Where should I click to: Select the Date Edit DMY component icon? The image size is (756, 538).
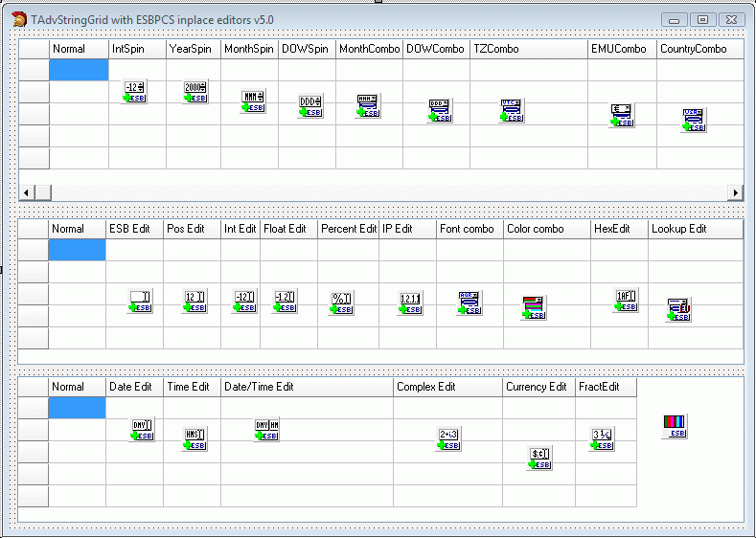[x=142, y=430]
